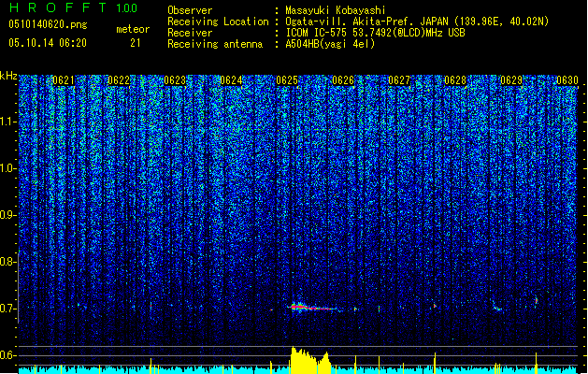Click the date stamp 05.10.14 06:20
This screenshot has height=374, width=588.
coord(48,43)
